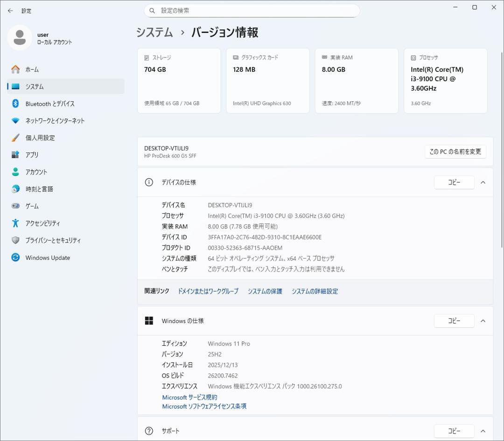
Task: Copy the Windows の仕様 details
Action: 454,321
